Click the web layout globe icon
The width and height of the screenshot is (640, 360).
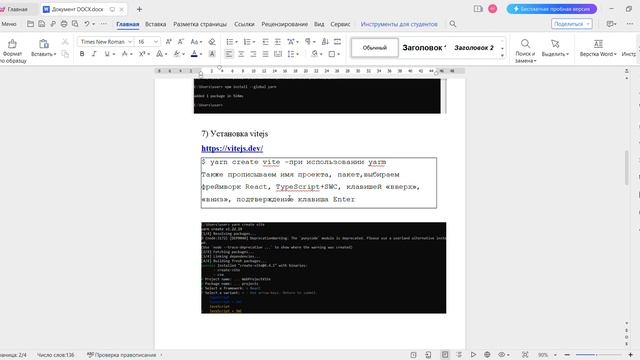(487, 355)
